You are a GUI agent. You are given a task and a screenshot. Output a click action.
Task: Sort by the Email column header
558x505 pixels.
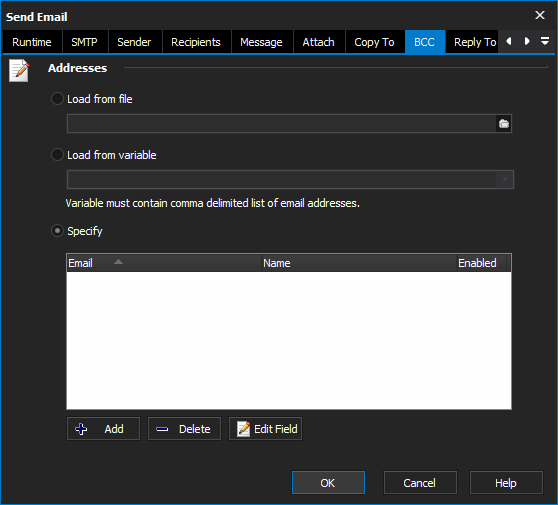[x=164, y=263]
